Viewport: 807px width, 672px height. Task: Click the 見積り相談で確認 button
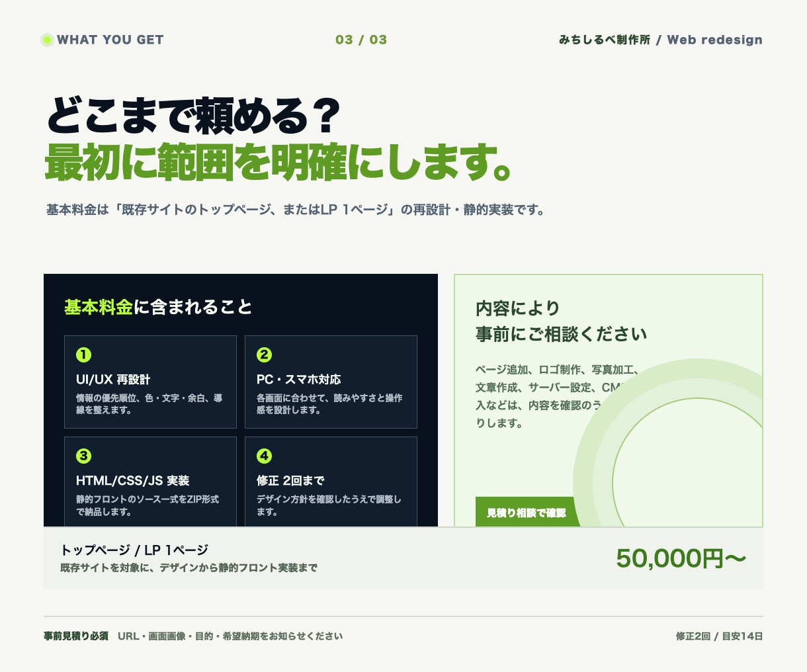527,512
